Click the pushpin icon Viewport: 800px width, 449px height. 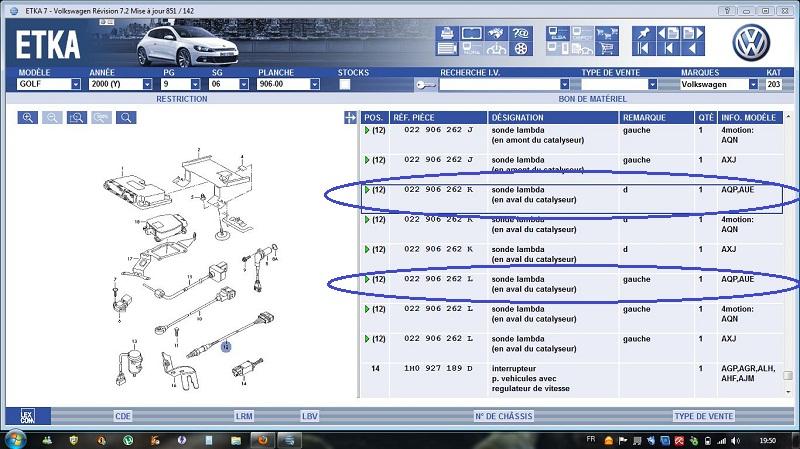[643, 34]
